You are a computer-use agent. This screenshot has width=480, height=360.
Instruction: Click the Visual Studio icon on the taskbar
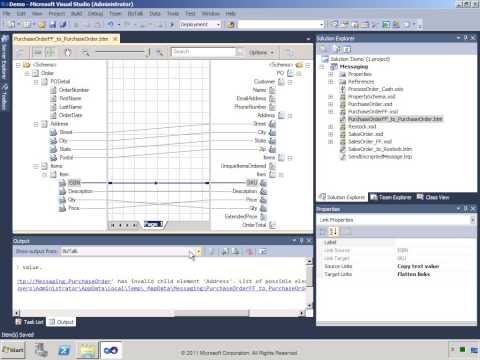coord(111,350)
